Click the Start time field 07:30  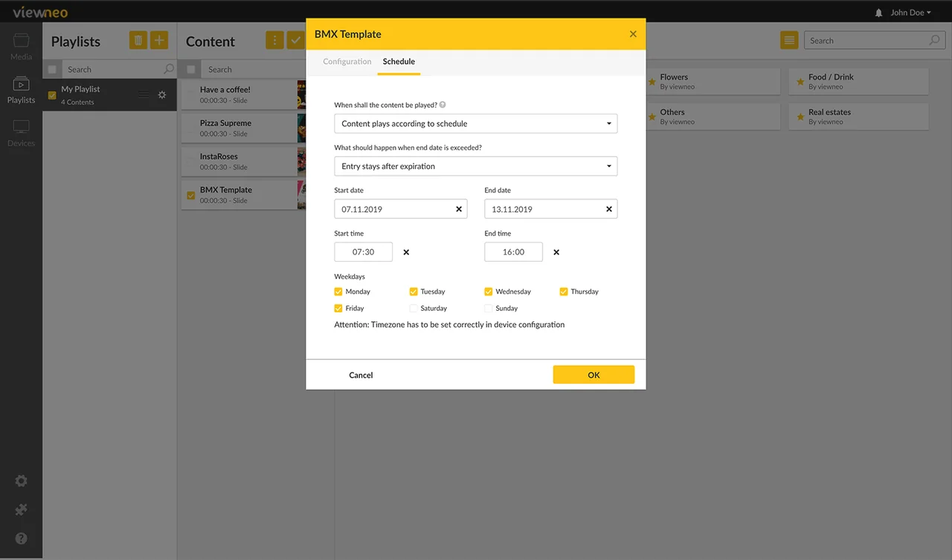coord(364,252)
